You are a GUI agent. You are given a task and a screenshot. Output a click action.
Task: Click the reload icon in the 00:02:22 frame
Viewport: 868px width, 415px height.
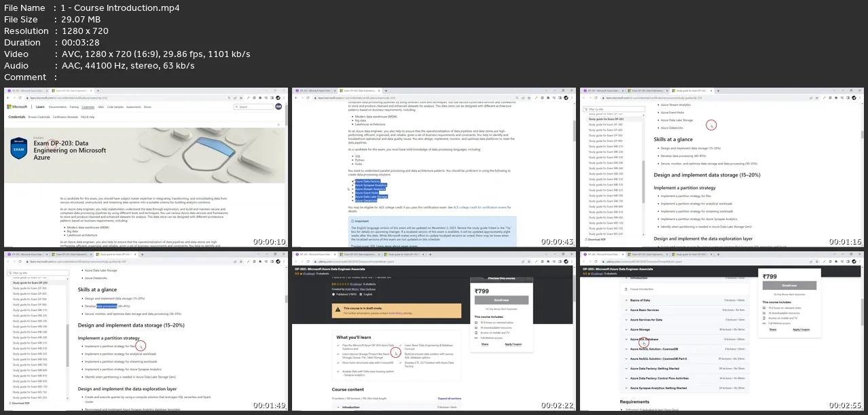308,261
